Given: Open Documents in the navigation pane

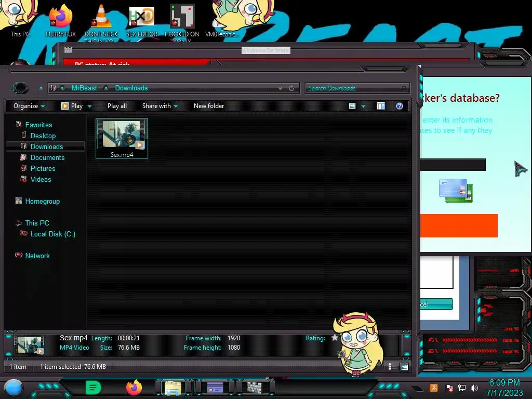Looking at the screenshot, I should tap(47, 157).
